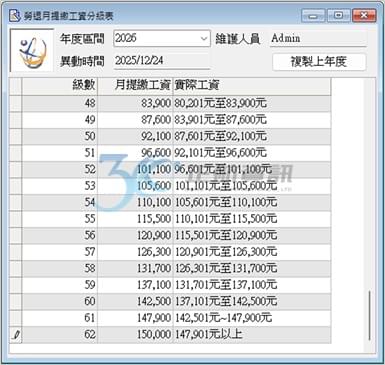Click grade cell 56

click(60, 235)
